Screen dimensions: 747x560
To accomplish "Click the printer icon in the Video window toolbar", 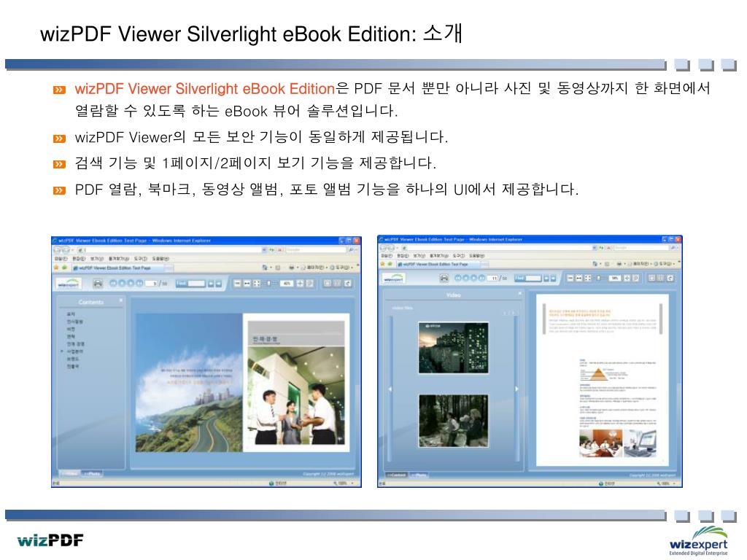I will coord(444,278).
